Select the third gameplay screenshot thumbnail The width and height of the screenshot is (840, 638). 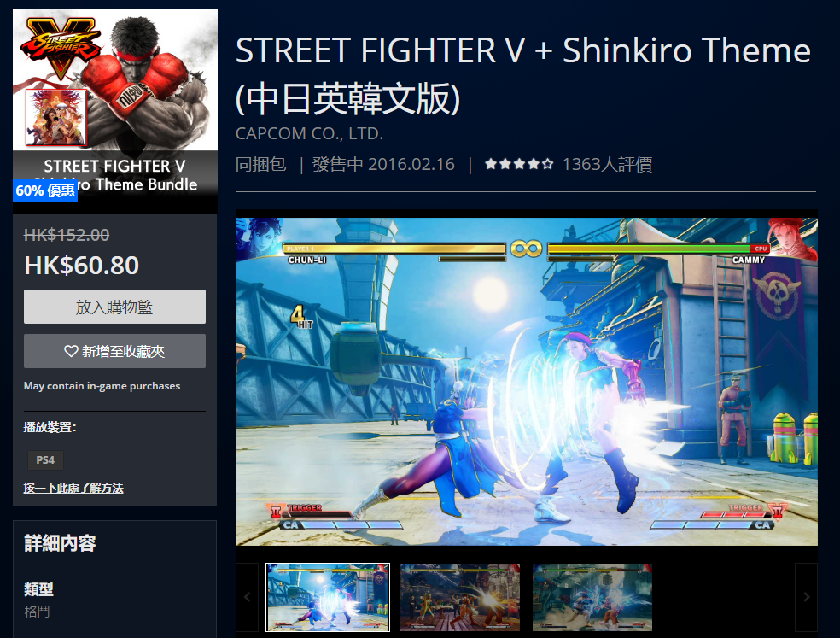click(x=592, y=597)
